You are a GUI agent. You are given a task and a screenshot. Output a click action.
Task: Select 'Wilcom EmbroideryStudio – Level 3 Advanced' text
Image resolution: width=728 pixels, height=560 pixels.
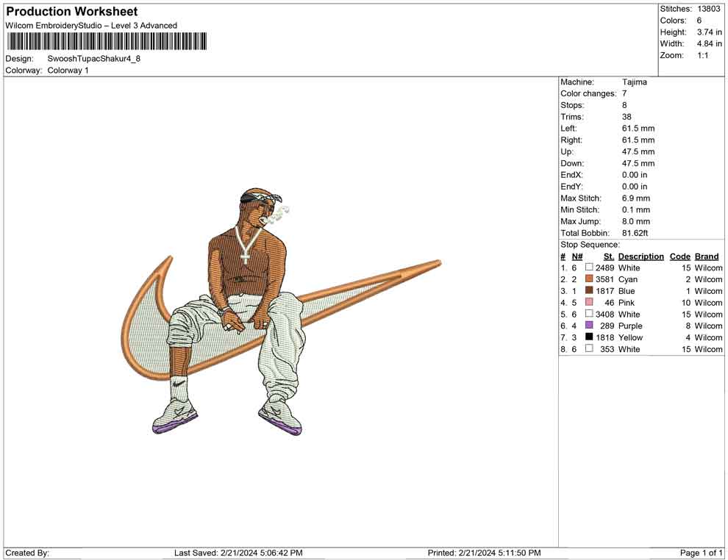[x=91, y=26]
